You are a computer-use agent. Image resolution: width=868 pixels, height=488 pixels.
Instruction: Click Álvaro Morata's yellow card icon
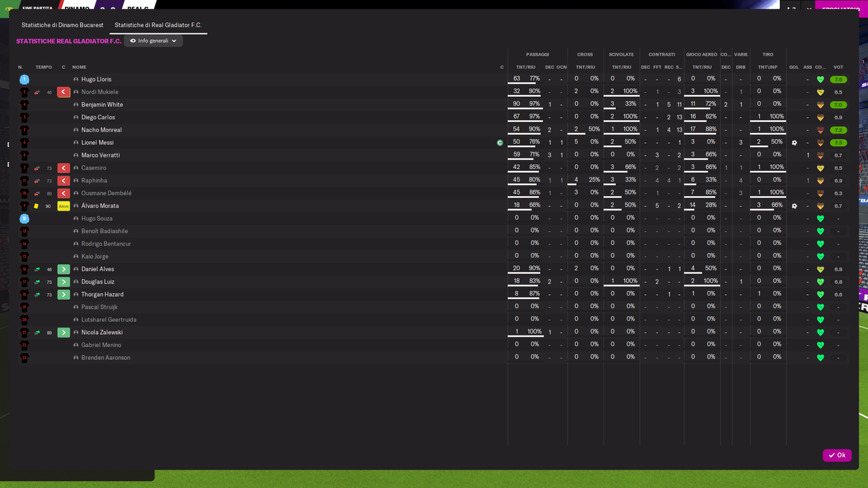(37, 206)
